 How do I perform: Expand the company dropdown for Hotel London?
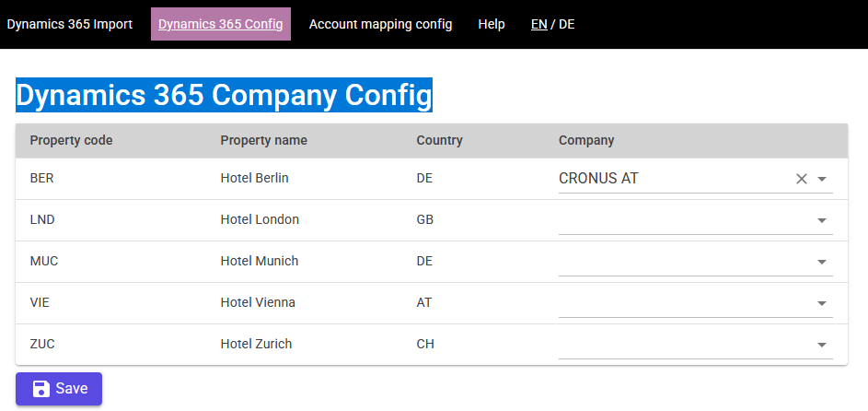point(821,220)
